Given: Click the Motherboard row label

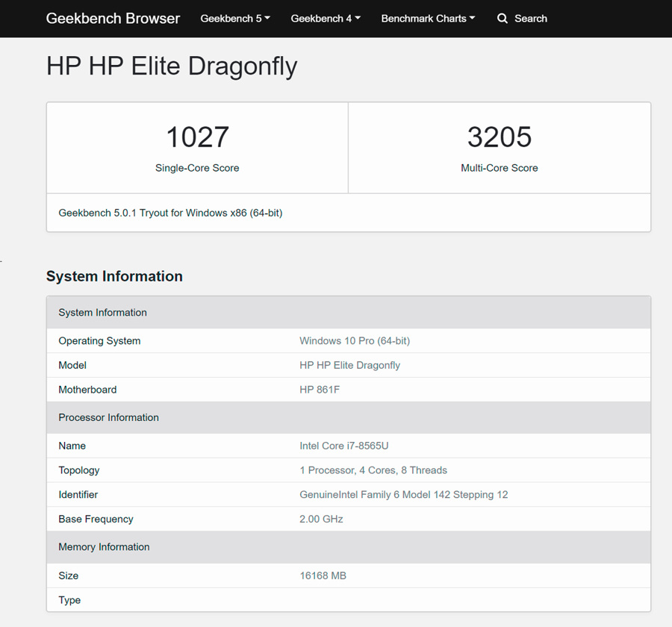Looking at the screenshot, I should pos(87,390).
